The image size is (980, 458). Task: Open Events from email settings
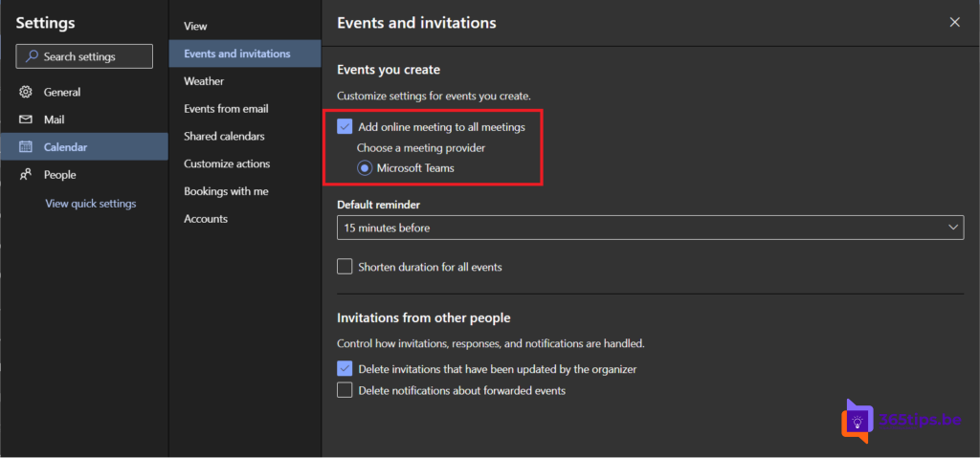[226, 109]
